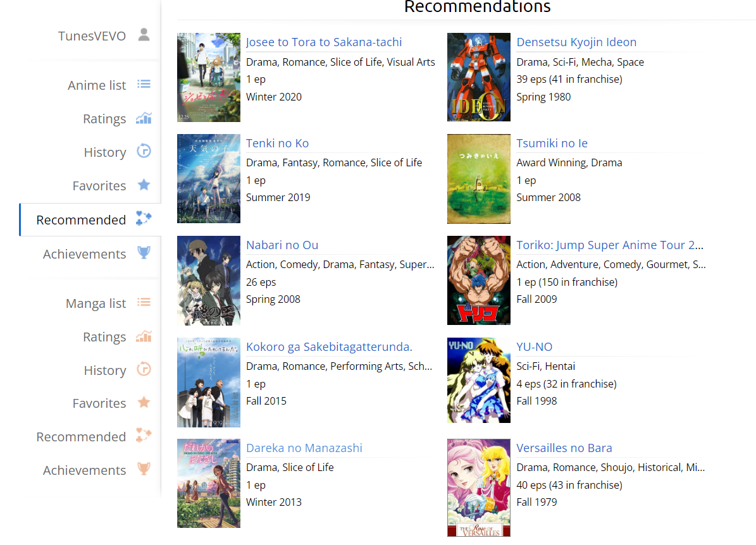
Task: Select the Nabari no Ou cover image
Action: [209, 280]
